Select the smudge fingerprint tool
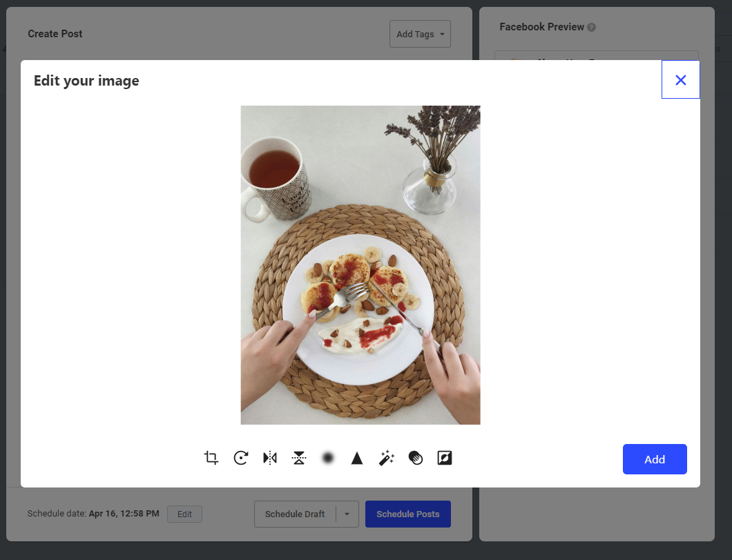 [x=415, y=457]
